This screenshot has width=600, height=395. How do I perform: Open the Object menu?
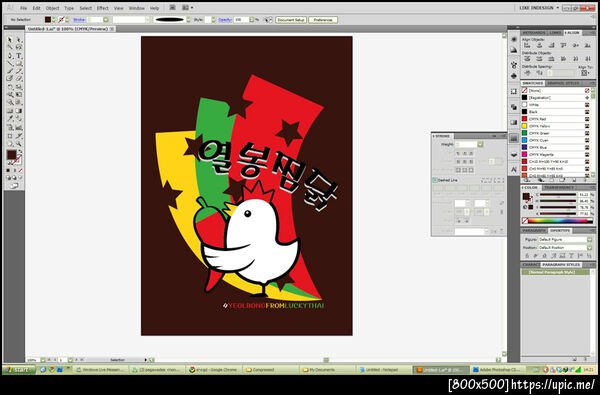point(52,8)
